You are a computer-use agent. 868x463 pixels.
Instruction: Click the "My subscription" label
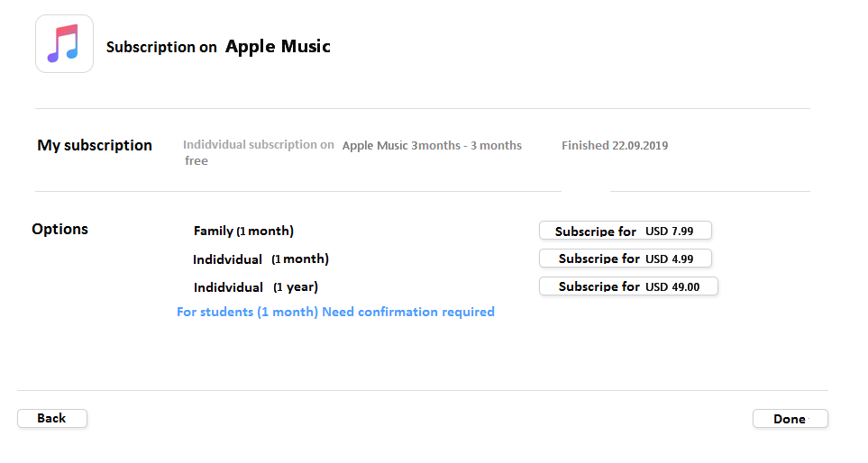click(95, 146)
